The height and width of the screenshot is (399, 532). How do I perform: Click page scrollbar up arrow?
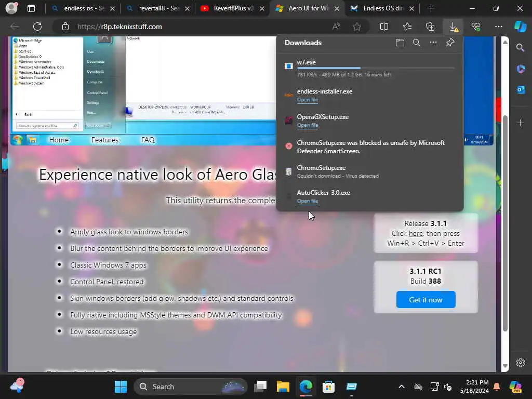[505, 42]
